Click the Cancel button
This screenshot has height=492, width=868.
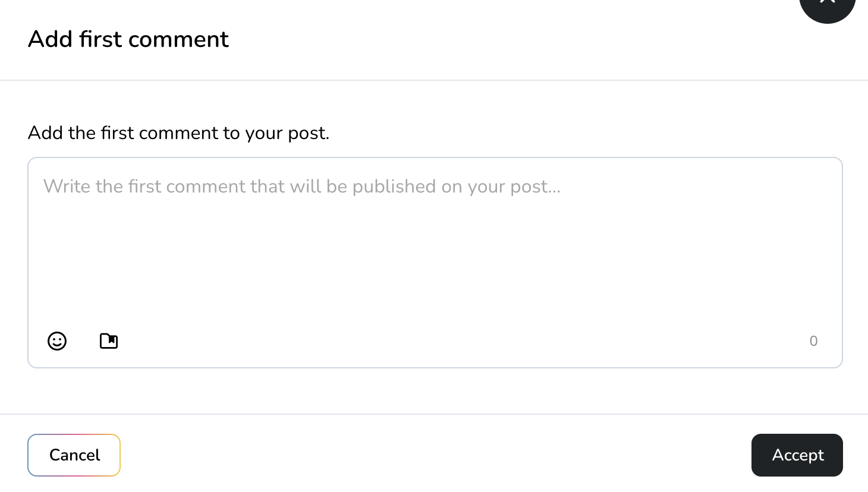coord(74,455)
